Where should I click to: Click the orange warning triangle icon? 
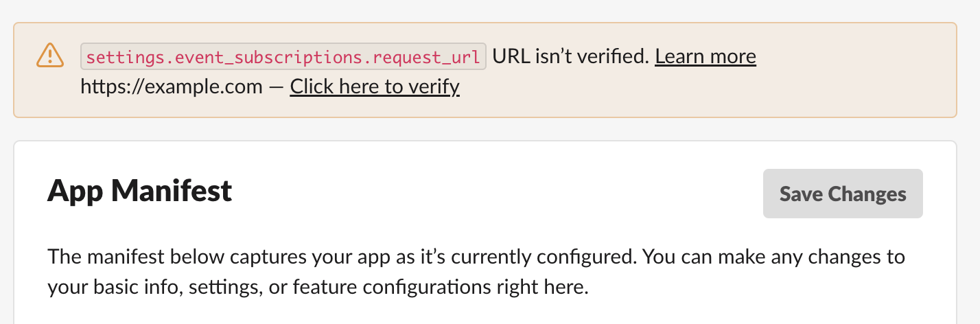click(x=49, y=56)
